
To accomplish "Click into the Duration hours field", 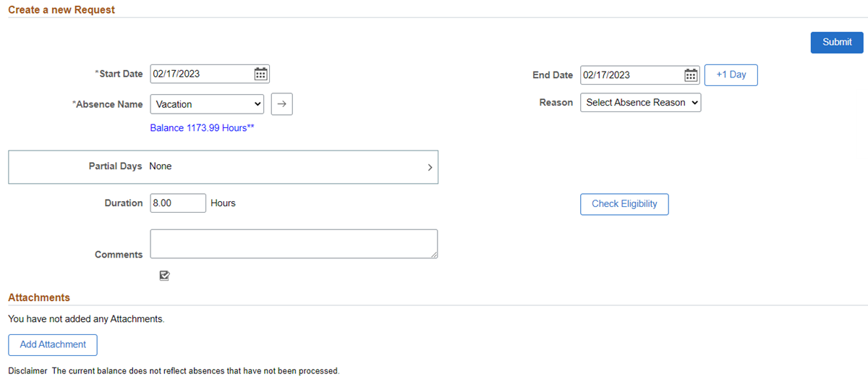I will click(x=178, y=203).
